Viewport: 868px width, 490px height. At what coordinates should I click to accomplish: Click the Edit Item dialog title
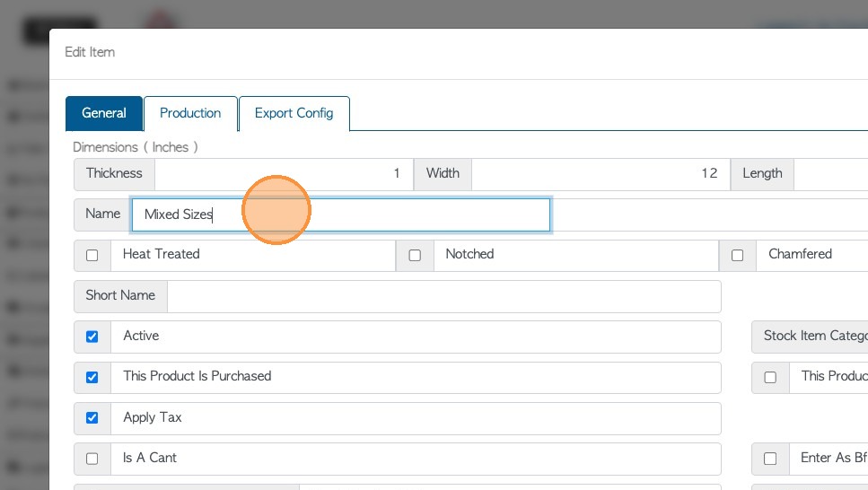click(90, 52)
